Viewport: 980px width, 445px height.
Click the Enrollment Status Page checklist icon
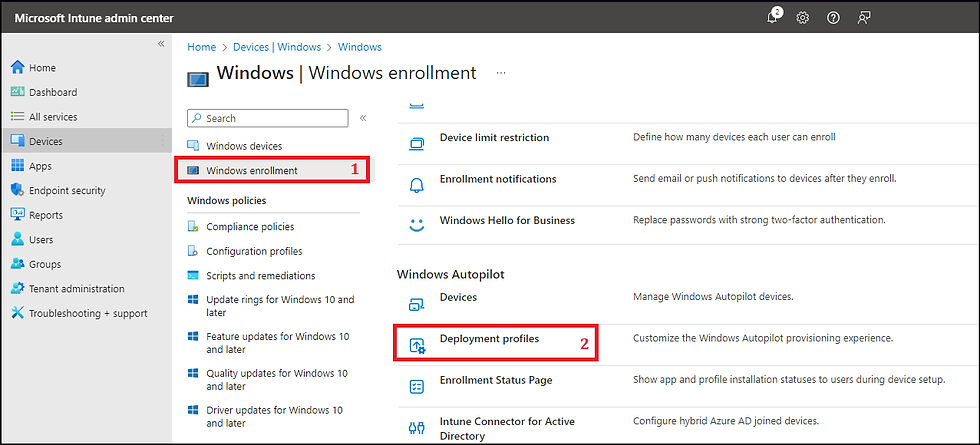416,386
